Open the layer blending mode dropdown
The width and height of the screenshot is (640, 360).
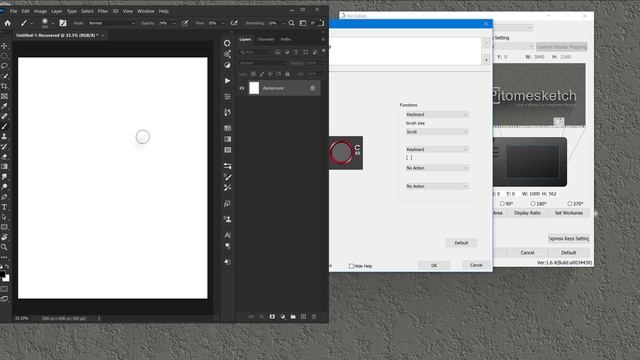pyautogui.click(x=262, y=63)
